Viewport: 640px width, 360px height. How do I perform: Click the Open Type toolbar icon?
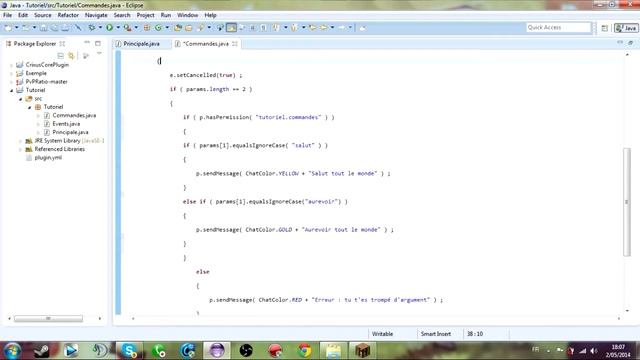178,28
